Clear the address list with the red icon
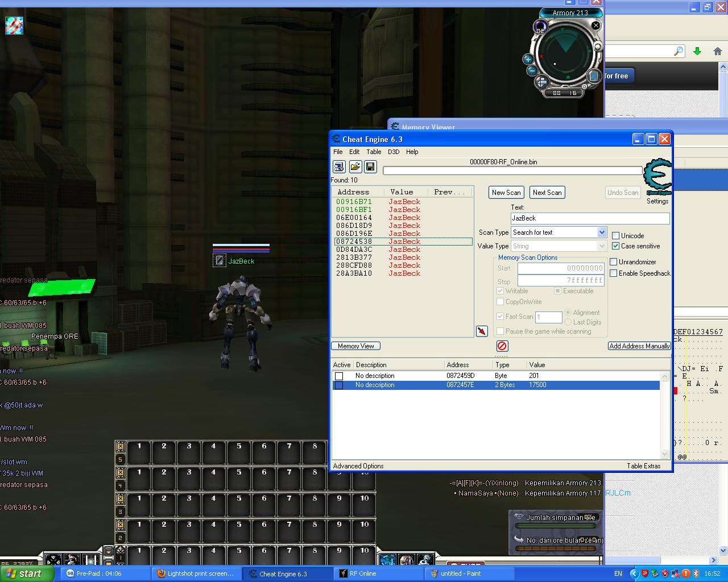 (x=502, y=346)
